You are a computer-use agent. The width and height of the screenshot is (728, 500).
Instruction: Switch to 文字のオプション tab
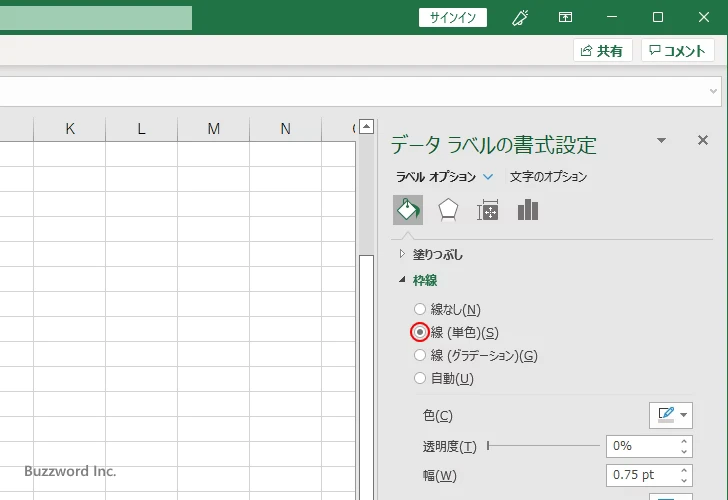548,177
